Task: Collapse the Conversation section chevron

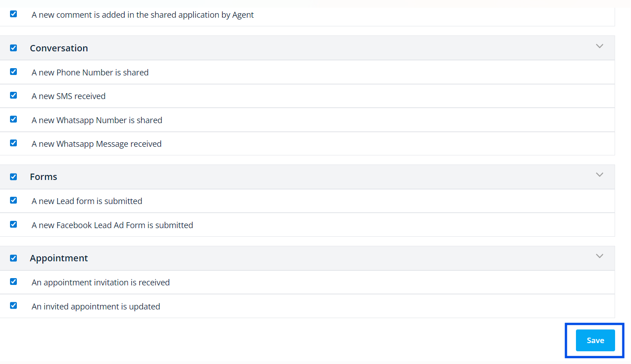Action: pos(600,46)
